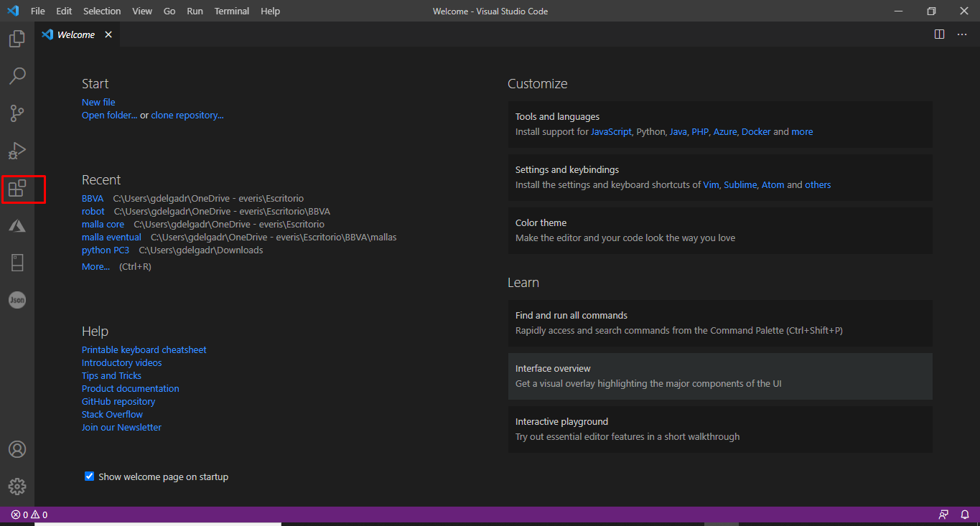980x526 pixels.
Task: Click the Json extension icon in sidebar
Action: [x=17, y=300]
